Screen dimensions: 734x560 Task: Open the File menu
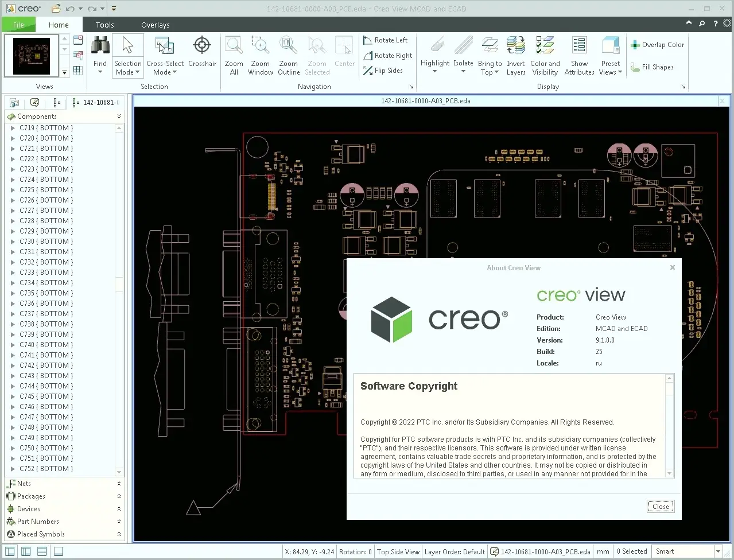(x=18, y=25)
